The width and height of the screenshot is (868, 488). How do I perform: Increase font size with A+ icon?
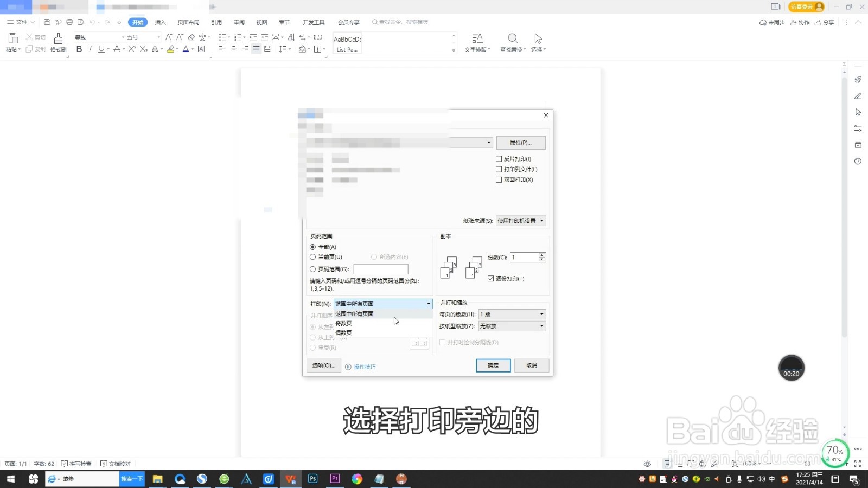(x=169, y=37)
